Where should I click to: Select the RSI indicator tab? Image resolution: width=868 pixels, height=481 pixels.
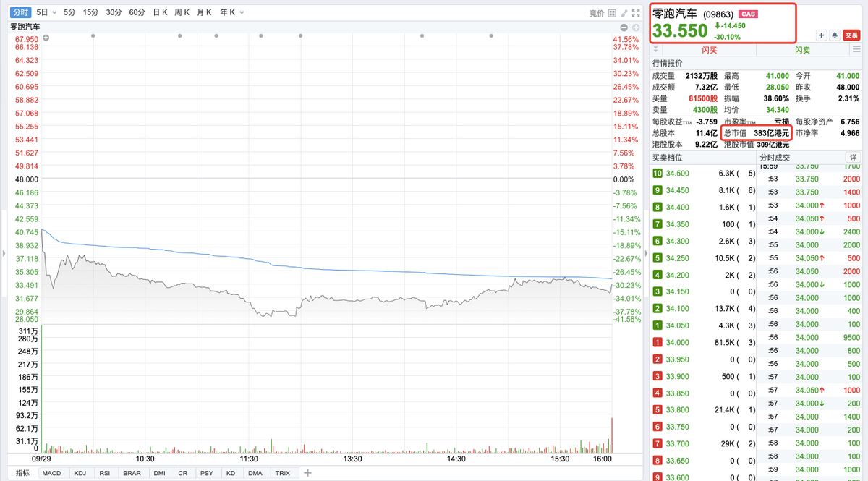[104, 473]
